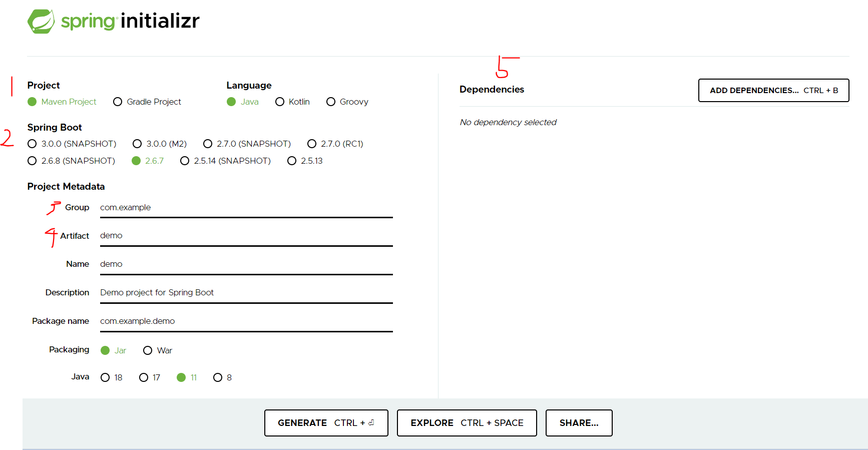The width and height of the screenshot is (868, 450).
Task: Select Spring Boot 2.6.8 (SNAPSHOT)
Action: 32,161
